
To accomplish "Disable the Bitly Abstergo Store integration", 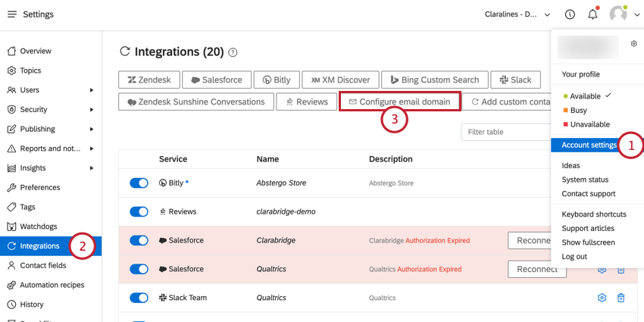I will pyautogui.click(x=139, y=183).
